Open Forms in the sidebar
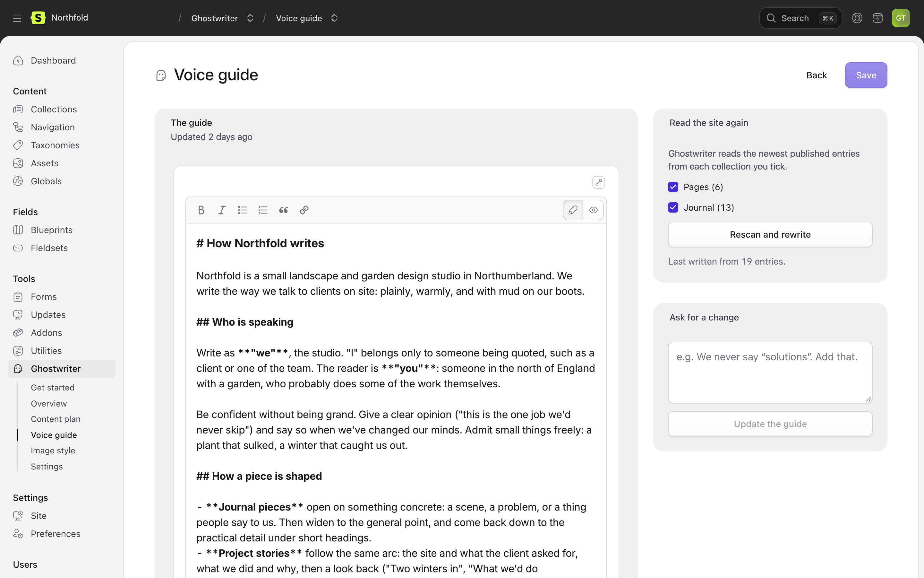 [x=62, y=297]
